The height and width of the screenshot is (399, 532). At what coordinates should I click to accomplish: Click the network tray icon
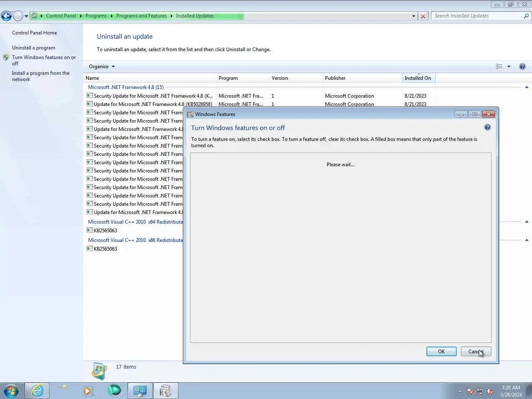point(480,392)
